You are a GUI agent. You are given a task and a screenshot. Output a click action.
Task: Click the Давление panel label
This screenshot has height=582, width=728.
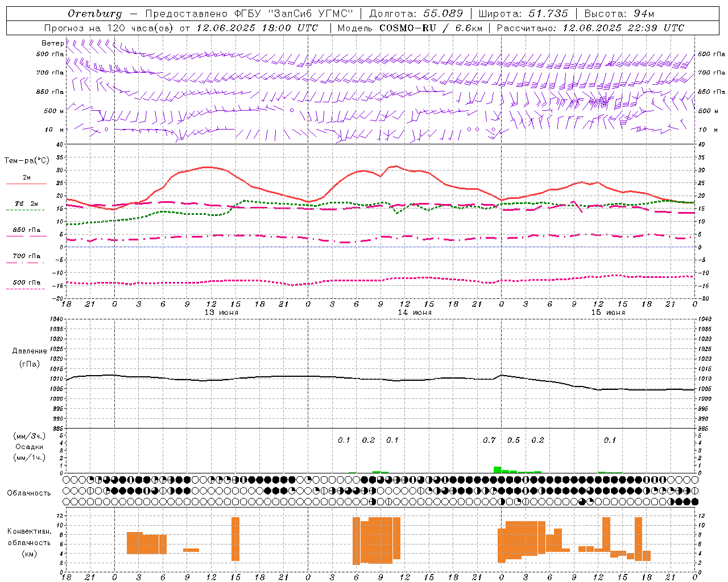[30, 351]
